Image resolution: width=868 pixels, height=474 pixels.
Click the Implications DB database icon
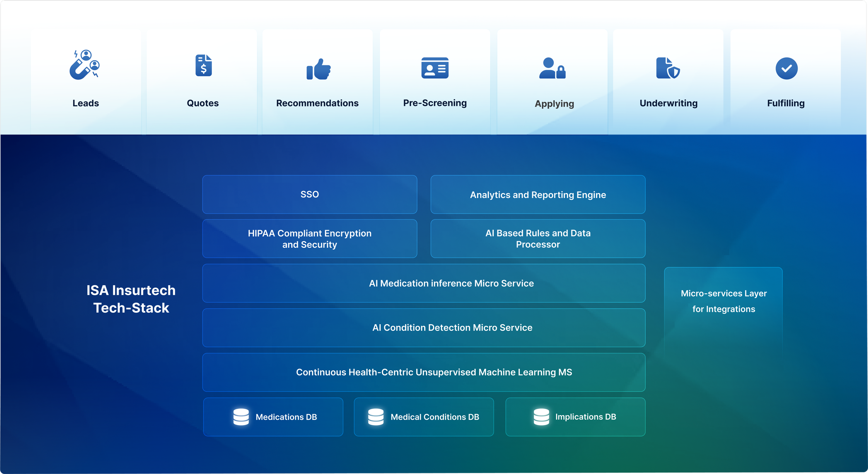(541, 417)
